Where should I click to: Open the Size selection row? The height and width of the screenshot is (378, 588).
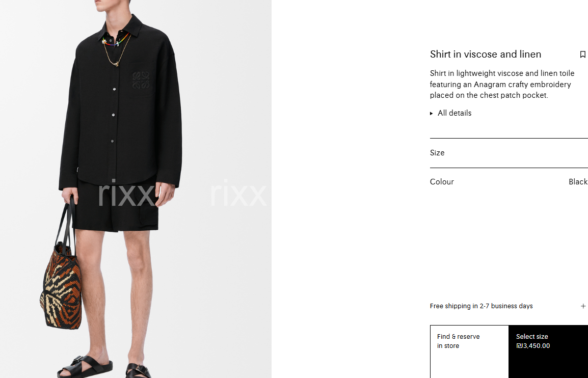pyautogui.click(x=509, y=153)
